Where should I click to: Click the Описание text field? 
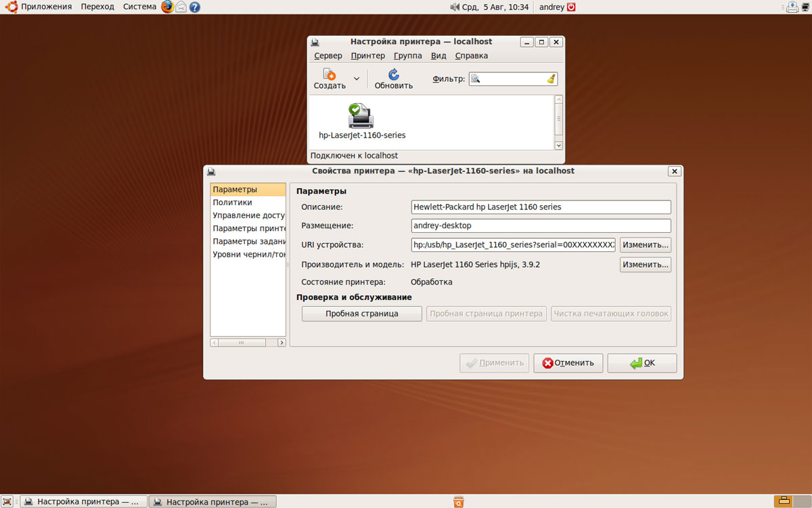point(541,207)
